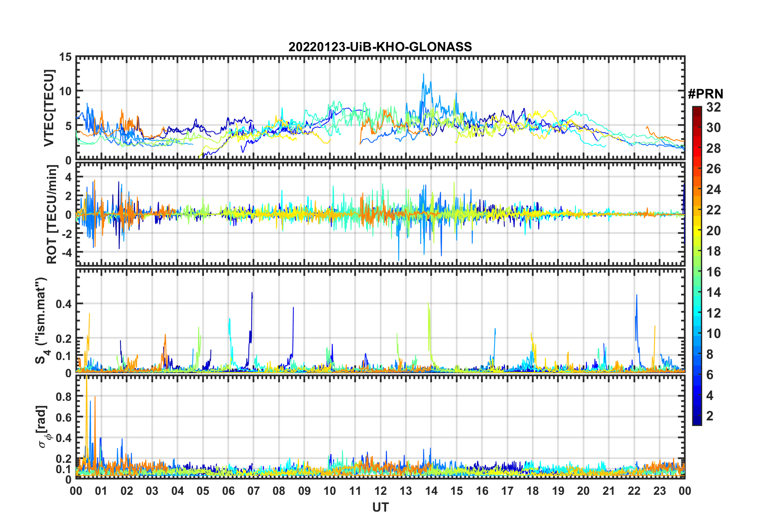Click x-axis tick label 19

pos(558,491)
